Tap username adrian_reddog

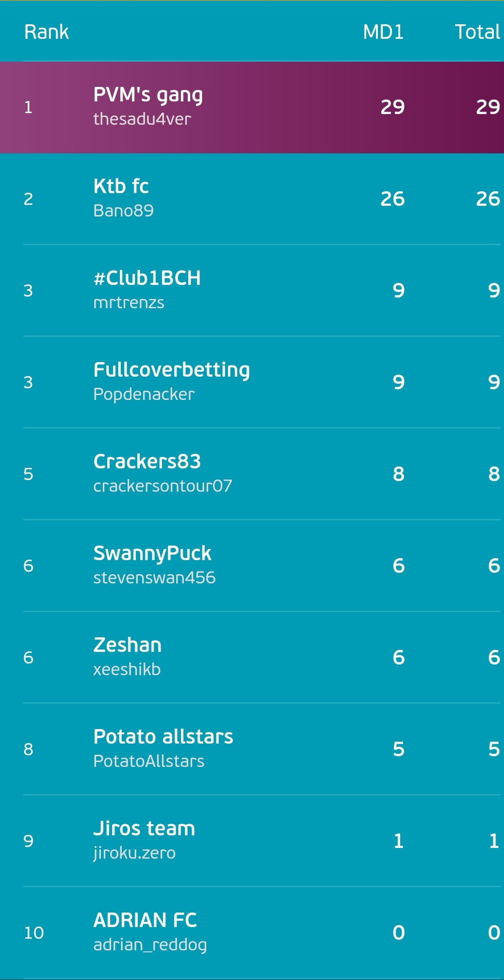click(150, 945)
